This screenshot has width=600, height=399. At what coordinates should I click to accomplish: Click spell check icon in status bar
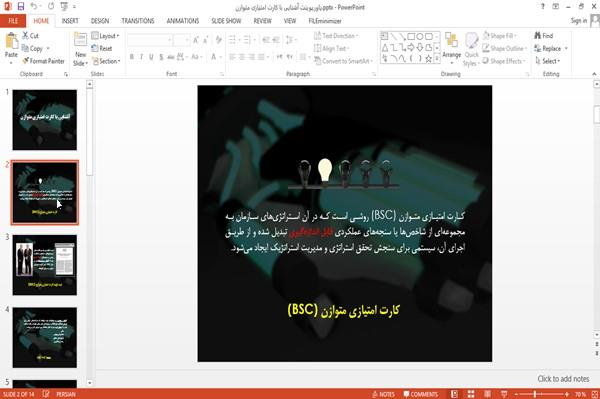click(46, 394)
